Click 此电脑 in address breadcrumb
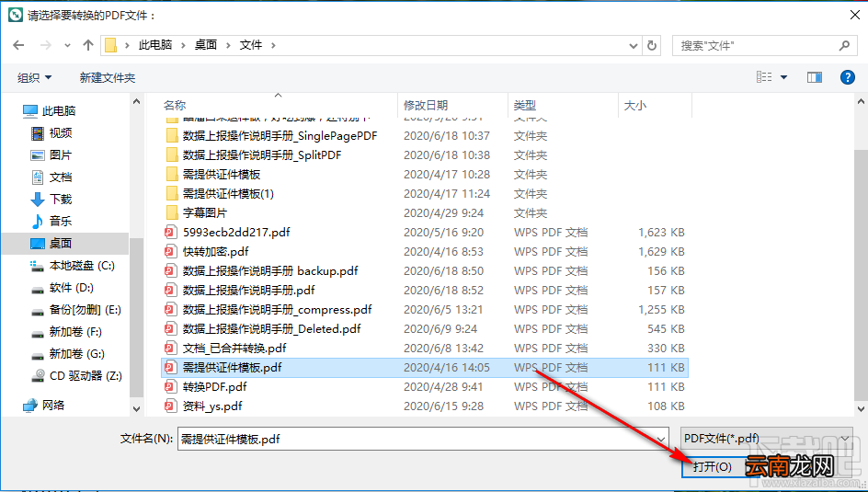The image size is (868, 492). [155, 45]
